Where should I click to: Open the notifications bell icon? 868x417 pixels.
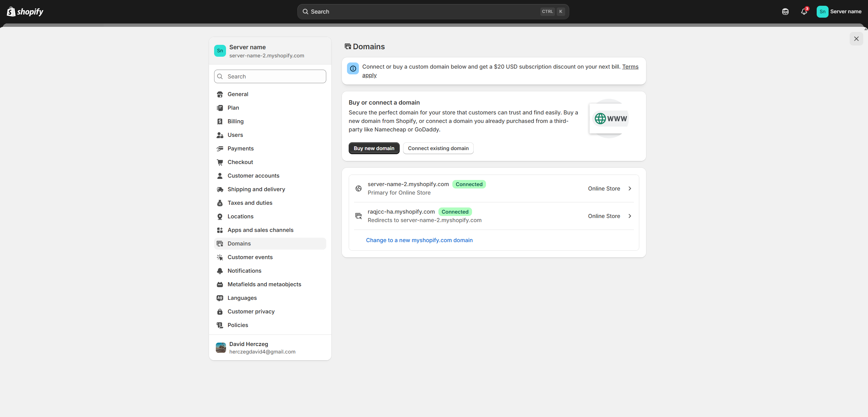pyautogui.click(x=804, y=12)
